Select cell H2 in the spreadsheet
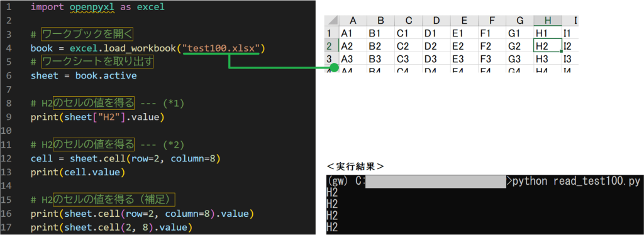Screen dimensions: 644x235 pyautogui.click(x=548, y=45)
